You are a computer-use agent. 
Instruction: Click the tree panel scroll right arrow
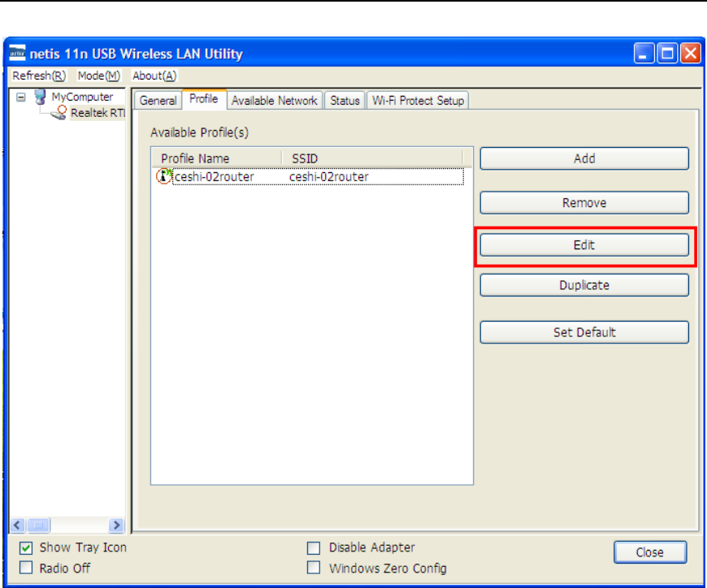(x=116, y=525)
